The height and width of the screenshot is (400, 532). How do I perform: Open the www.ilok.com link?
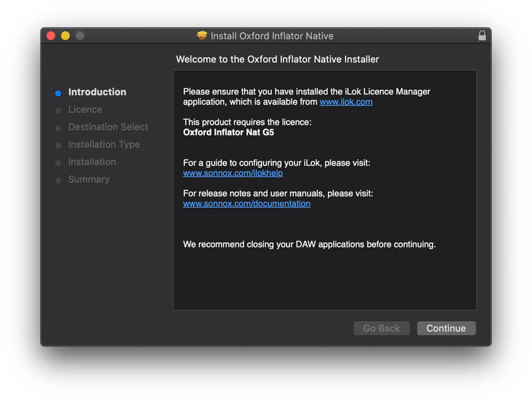click(346, 102)
